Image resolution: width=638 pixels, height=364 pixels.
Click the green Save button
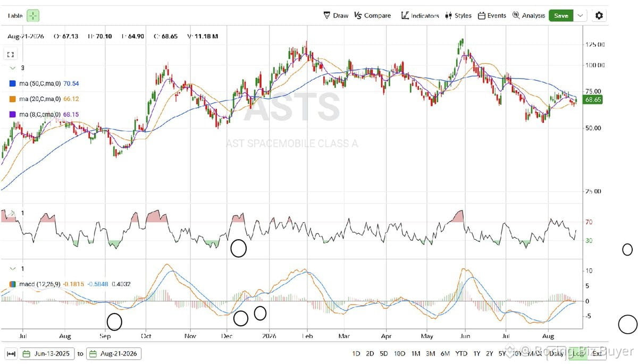point(561,15)
